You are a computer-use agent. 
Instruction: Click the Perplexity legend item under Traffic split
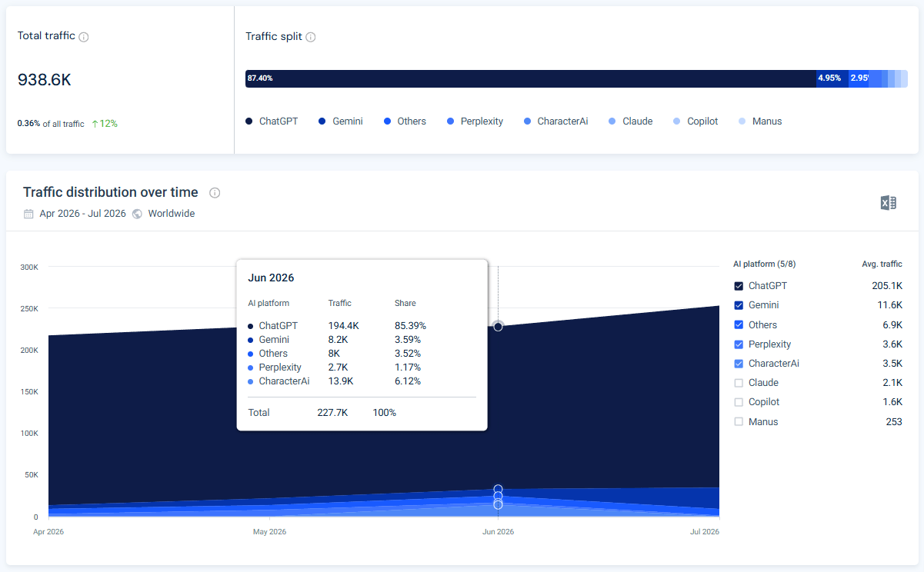[x=475, y=121]
